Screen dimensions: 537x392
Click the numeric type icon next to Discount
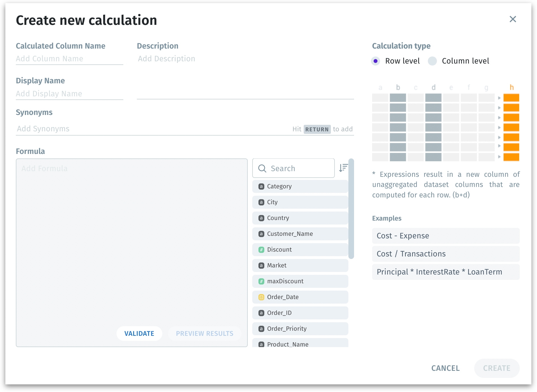(261, 250)
